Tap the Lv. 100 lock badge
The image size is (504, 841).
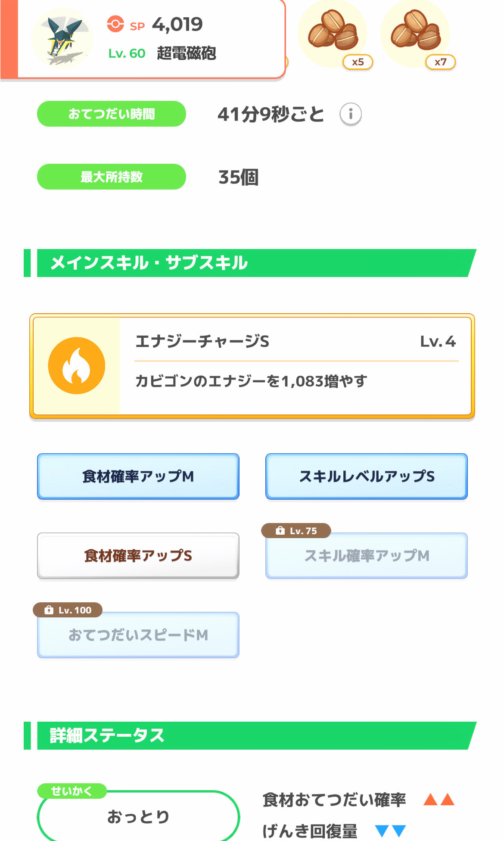[68, 610]
